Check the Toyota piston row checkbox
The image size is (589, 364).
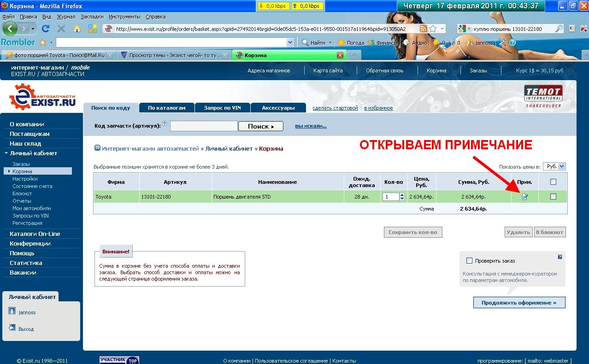(553, 197)
